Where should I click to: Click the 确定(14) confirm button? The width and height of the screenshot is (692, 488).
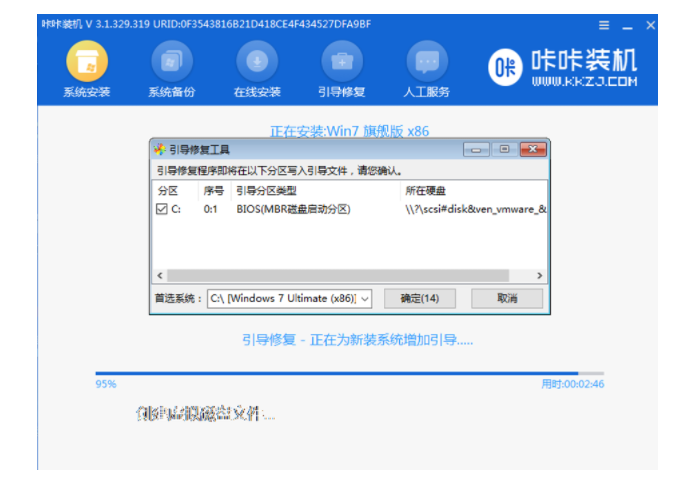[x=419, y=298]
